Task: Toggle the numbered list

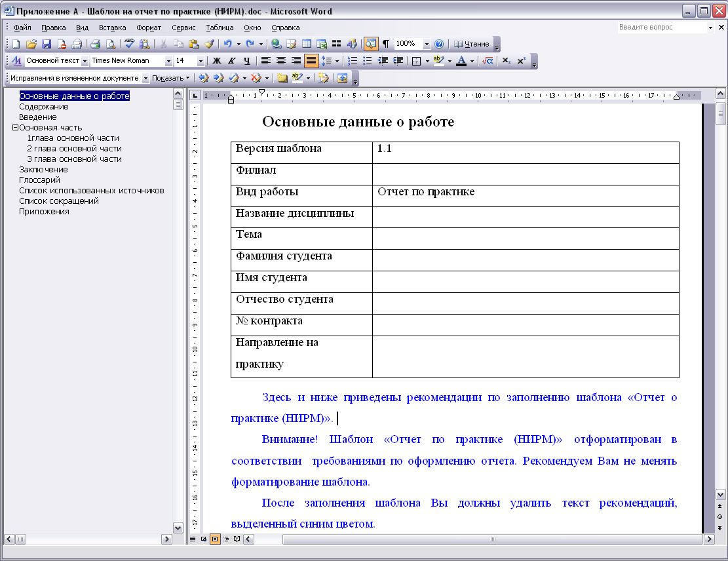Action: point(353,61)
